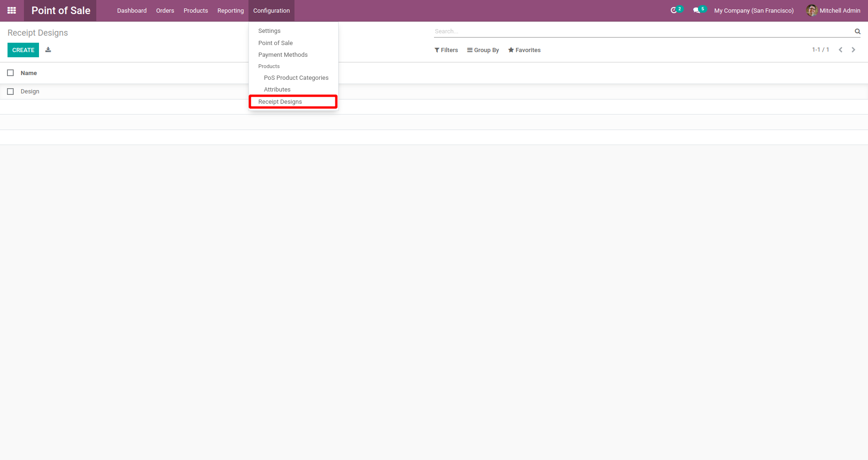Open the Group By dropdown
Screen dimensions: 868x460
click(x=483, y=50)
